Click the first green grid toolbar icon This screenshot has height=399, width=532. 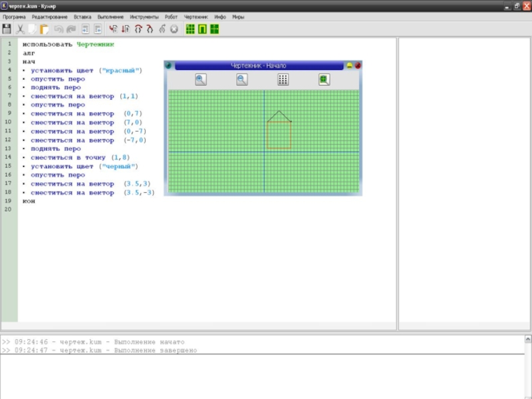point(190,29)
